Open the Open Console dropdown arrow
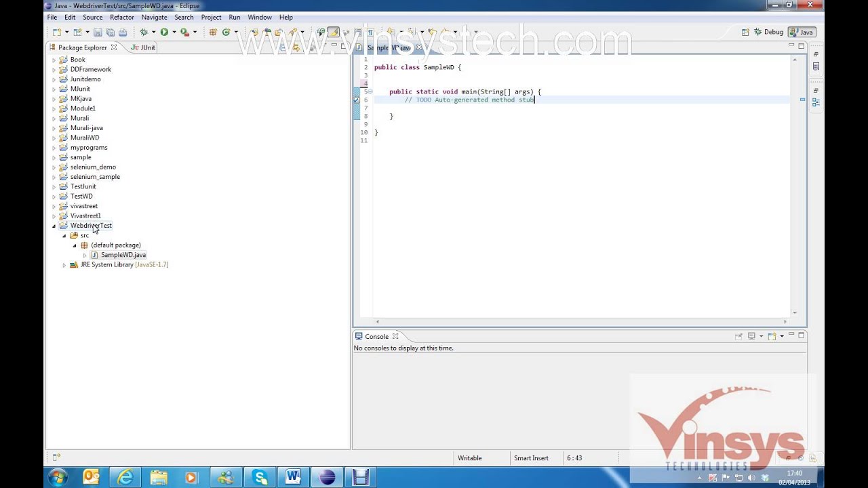Image resolution: width=868 pixels, height=488 pixels. pos(782,335)
